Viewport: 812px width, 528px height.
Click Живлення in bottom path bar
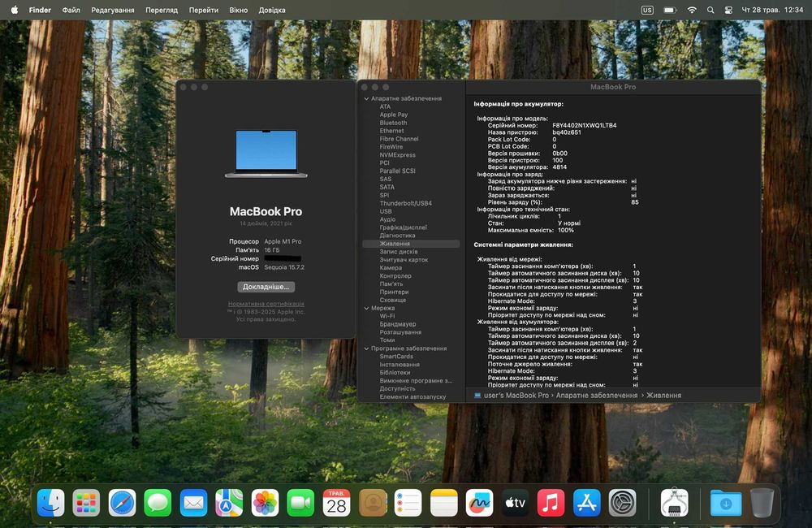click(664, 396)
